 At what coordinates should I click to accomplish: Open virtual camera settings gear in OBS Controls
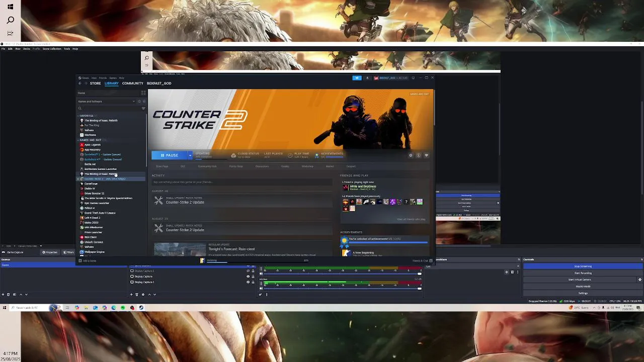coord(640,280)
